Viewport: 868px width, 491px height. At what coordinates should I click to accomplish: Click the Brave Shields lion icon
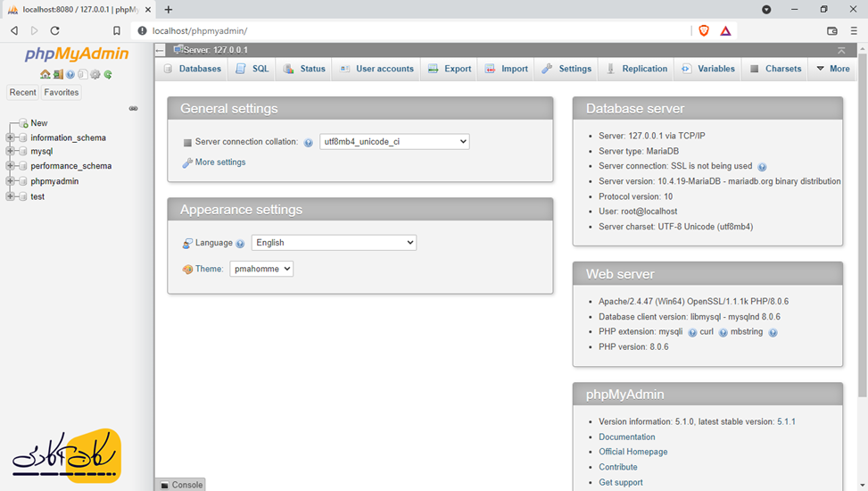704,31
